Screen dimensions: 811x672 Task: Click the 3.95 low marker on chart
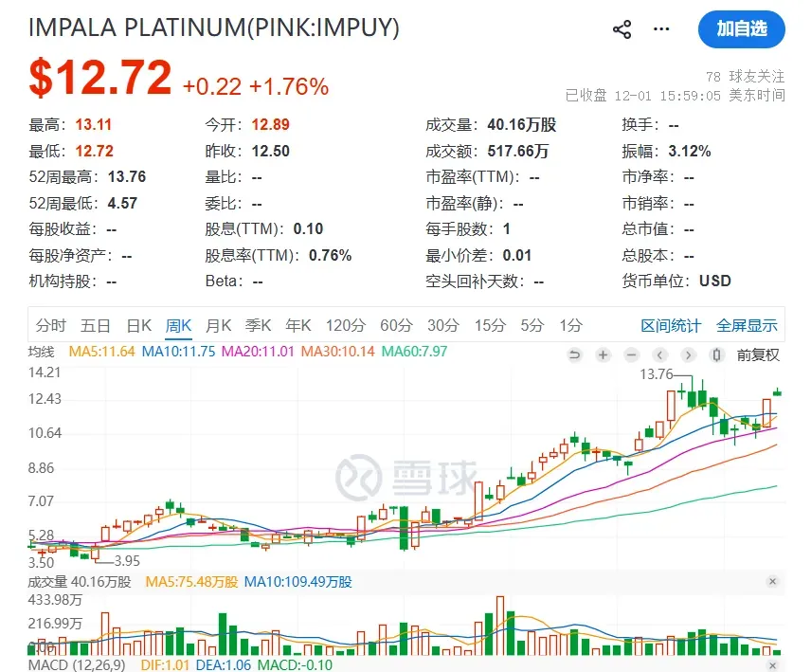pos(127,561)
